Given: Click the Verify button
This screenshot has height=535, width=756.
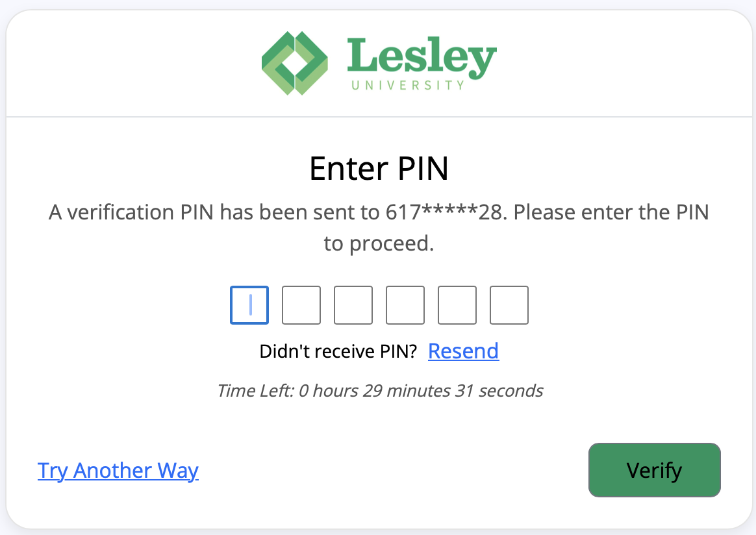Looking at the screenshot, I should tap(654, 469).
